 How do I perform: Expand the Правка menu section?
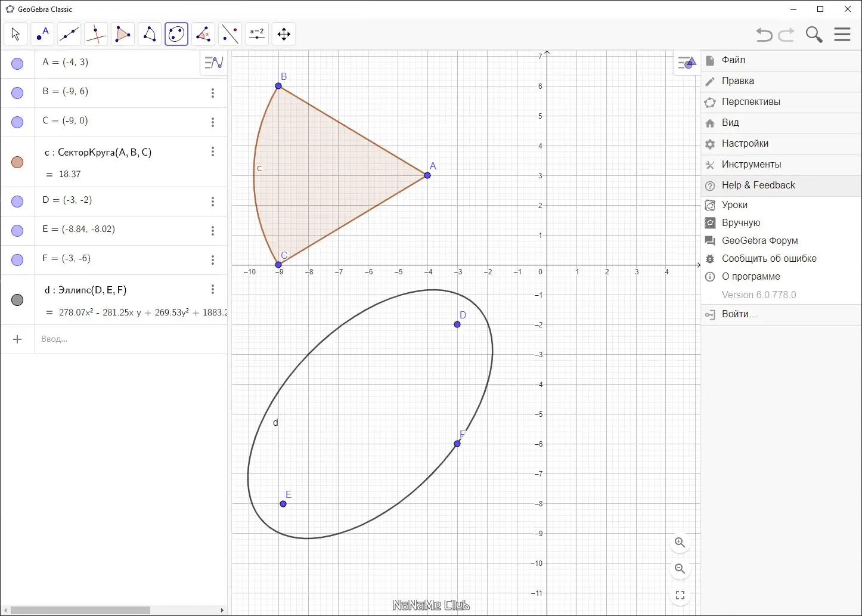(x=782, y=81)
